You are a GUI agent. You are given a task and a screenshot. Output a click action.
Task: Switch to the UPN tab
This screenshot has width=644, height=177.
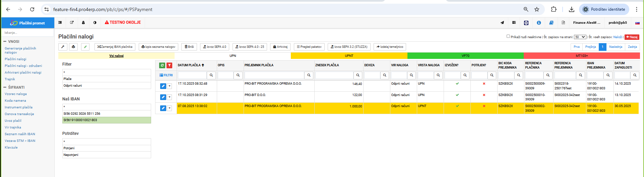click(233, 56)
